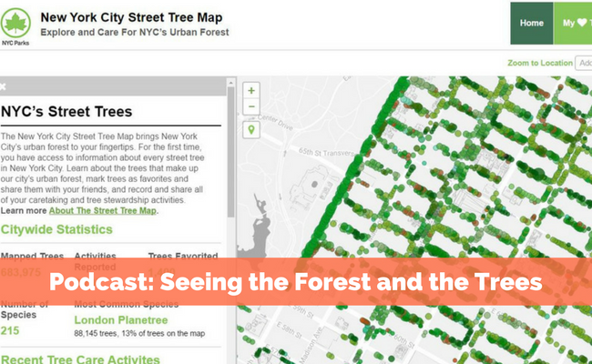Zoom out of the tree map
The image size is (592, 364).
(x=250, y=106)
